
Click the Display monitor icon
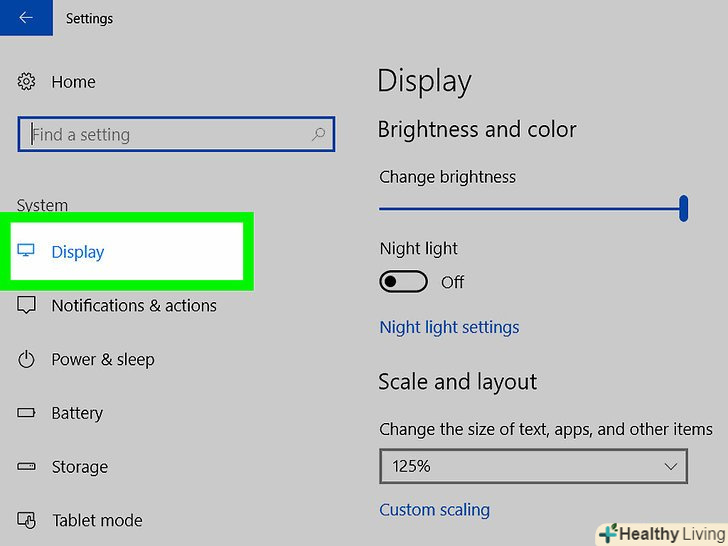tap(27, 251)
